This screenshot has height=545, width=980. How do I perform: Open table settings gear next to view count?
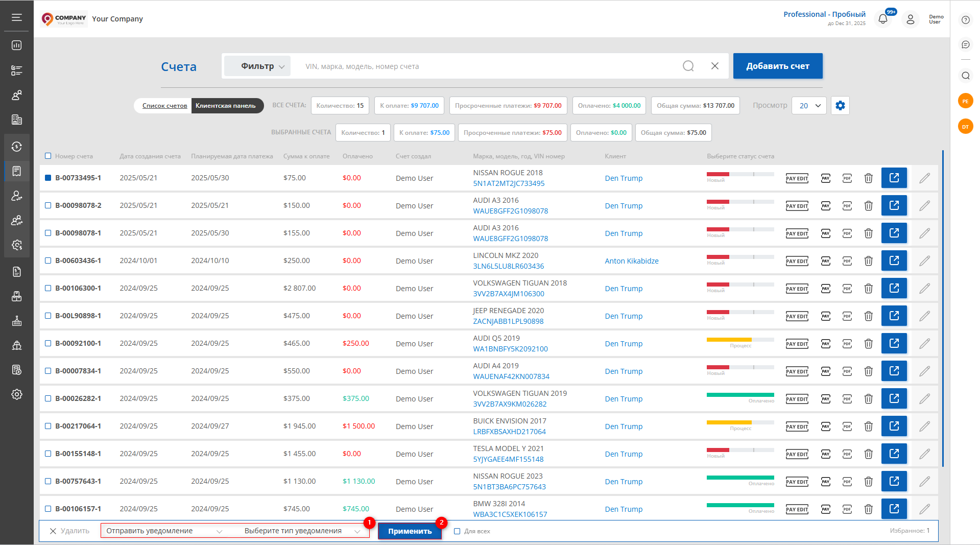tap(840, 106)
